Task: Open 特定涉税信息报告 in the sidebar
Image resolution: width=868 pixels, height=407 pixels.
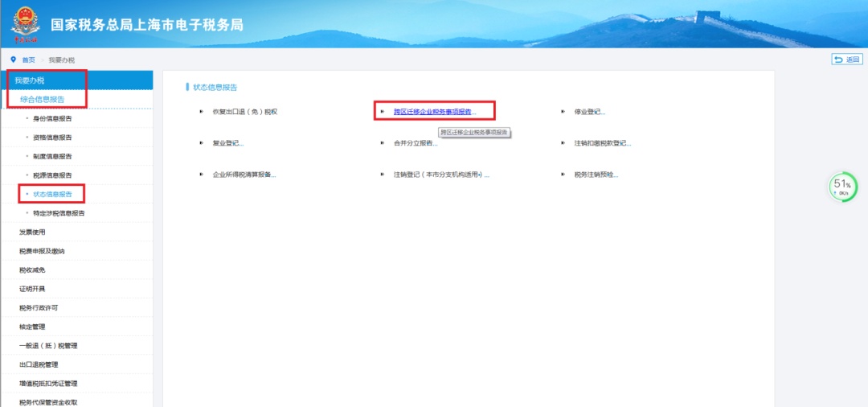Action: 59,213
